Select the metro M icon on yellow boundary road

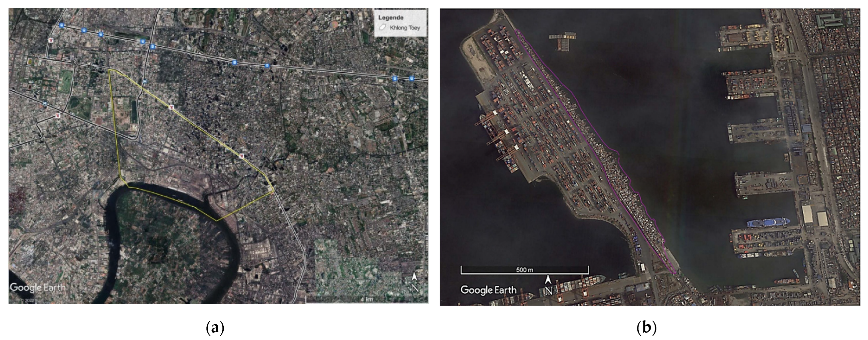tap(145, 81)
